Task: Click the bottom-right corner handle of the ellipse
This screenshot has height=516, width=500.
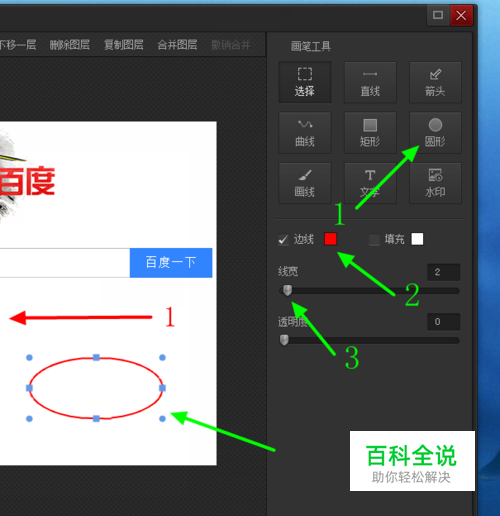Action: point(162,419)
